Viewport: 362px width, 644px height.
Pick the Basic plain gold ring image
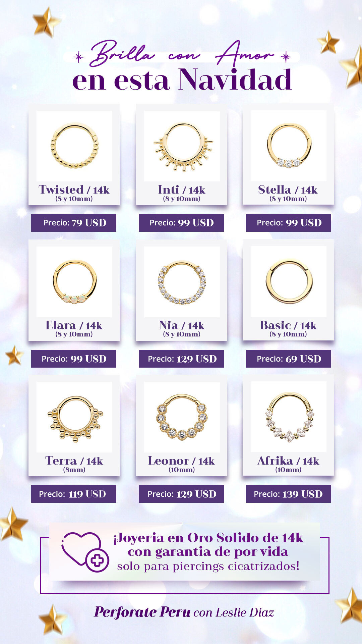(289, 282)
